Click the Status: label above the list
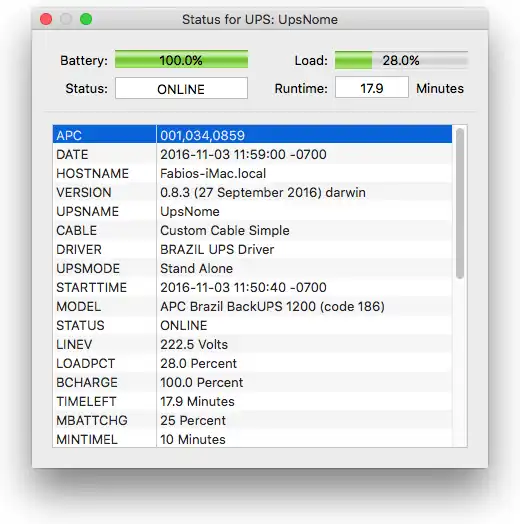Screen dimensions: 520x524 click(87, 88)
